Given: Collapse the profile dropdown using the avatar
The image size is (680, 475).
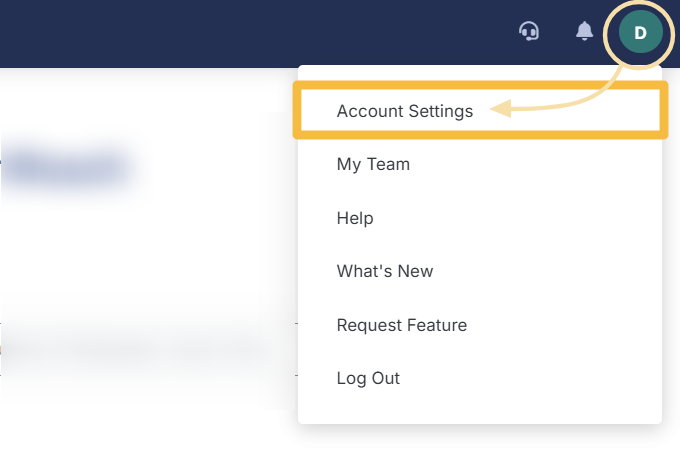Looking at the screenshot, I should (640, 33).
